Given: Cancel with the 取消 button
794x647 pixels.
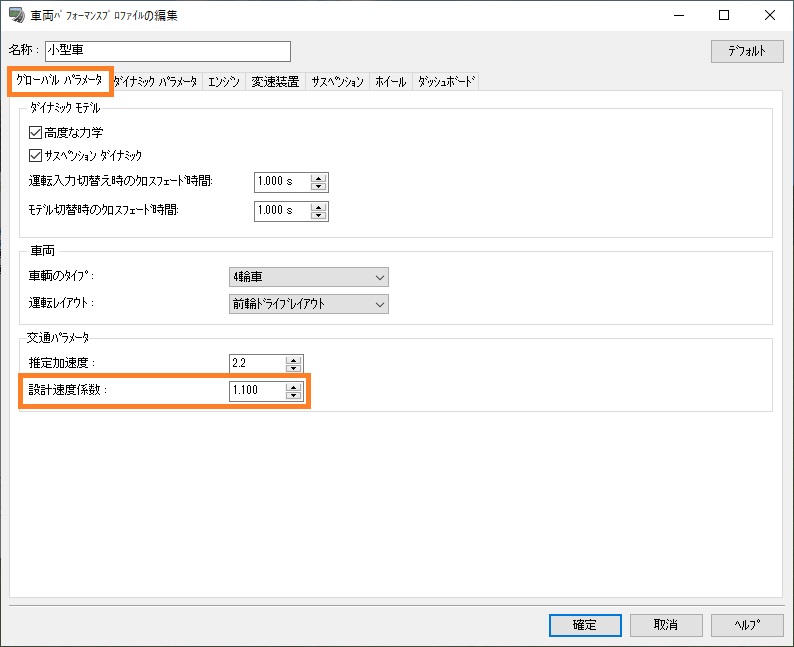Looking at the screenshot, I should pos(666,625).
